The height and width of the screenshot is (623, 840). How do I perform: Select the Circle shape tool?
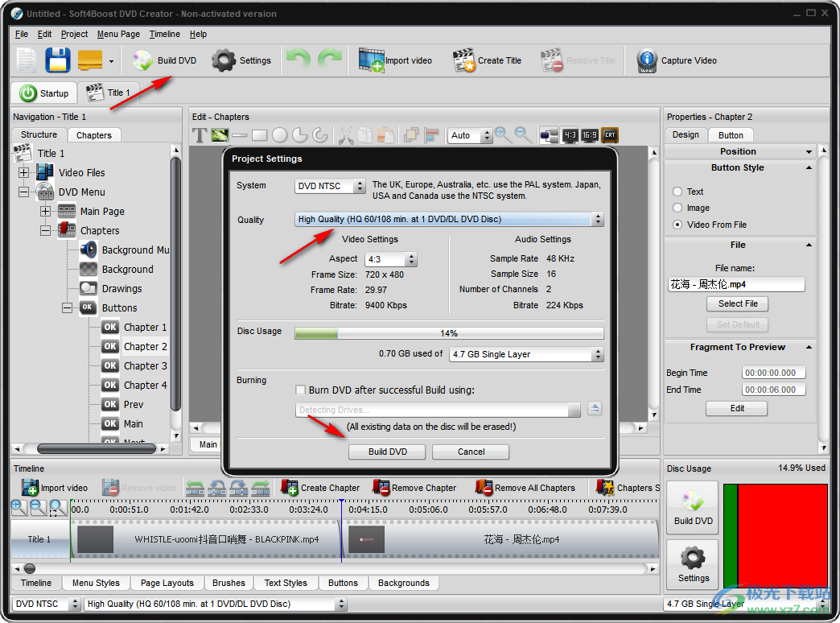point(280,136)
